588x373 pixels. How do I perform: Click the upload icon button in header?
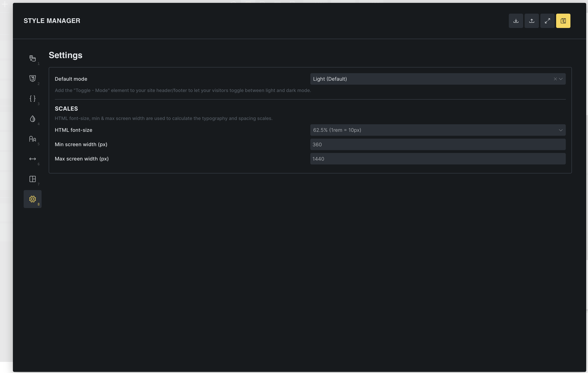click(532, 21)
